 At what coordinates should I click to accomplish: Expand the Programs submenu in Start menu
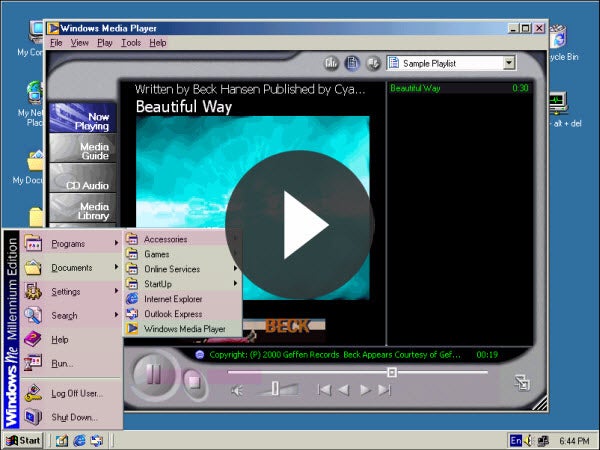(x=68, y=243)
